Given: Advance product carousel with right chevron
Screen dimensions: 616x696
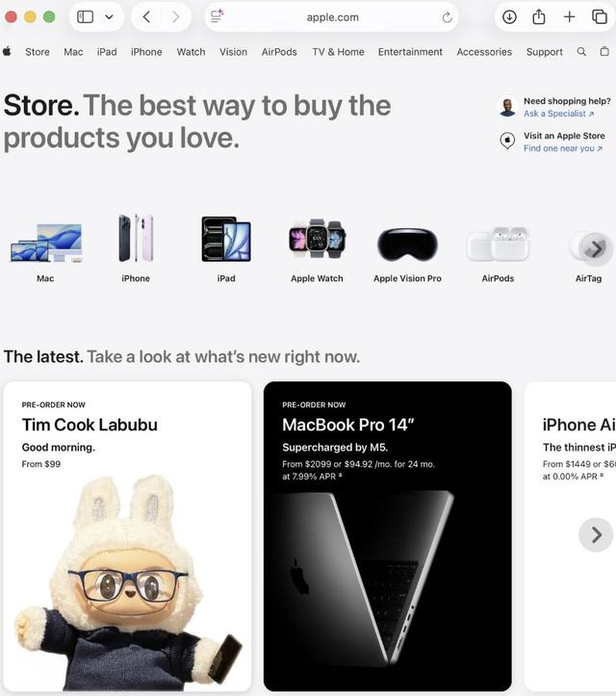Looking at the screenshot, I should click(596, 248).
